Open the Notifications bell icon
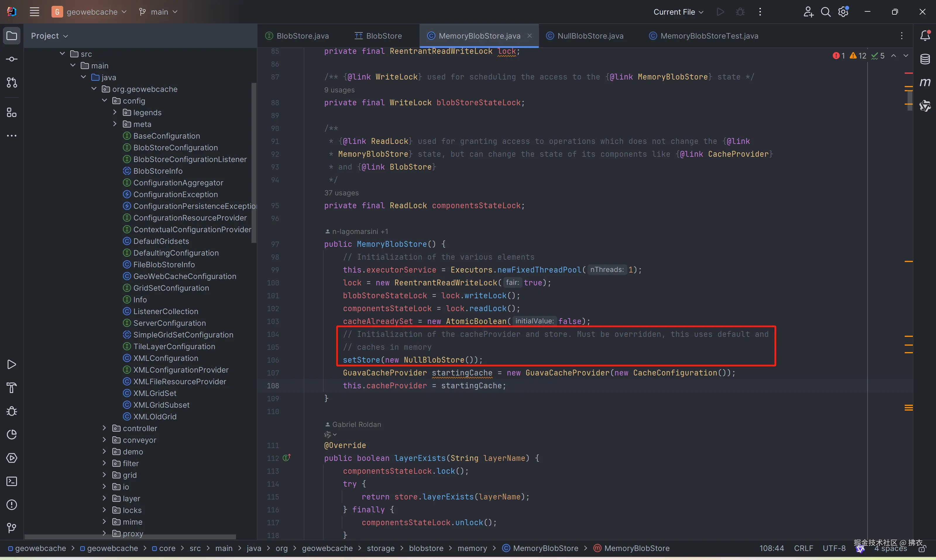Image resolution: width=936 pixels, height=560 pixels. pos(925,36)
